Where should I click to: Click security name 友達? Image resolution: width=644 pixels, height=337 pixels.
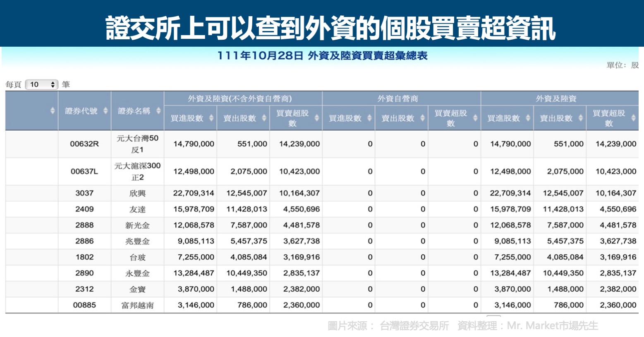pos(137,209)
